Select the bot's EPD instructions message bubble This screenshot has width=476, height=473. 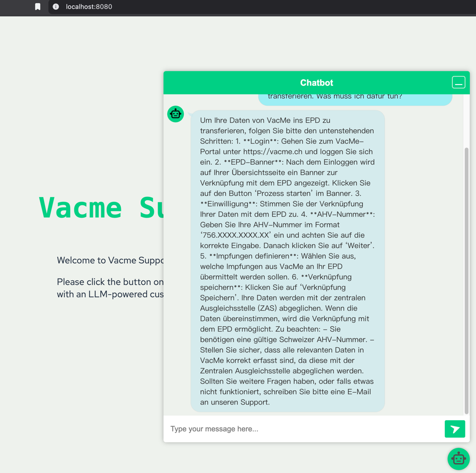click(x=287, y=260)
